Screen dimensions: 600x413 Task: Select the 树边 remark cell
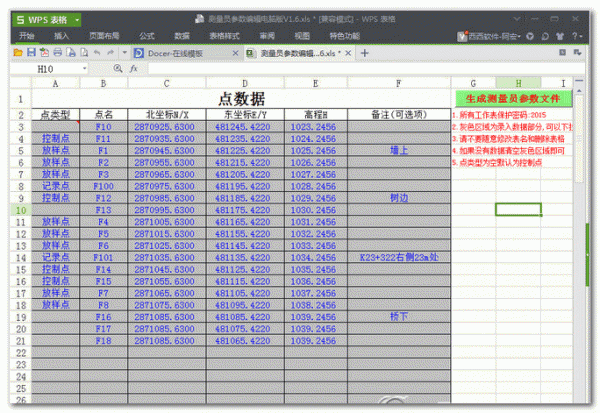[399, 198]
